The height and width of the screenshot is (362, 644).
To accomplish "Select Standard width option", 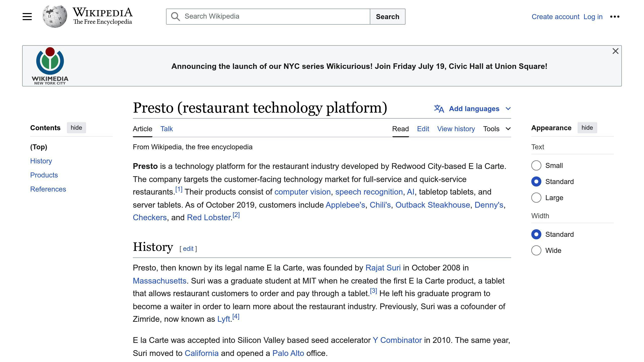I will [536, 234].
